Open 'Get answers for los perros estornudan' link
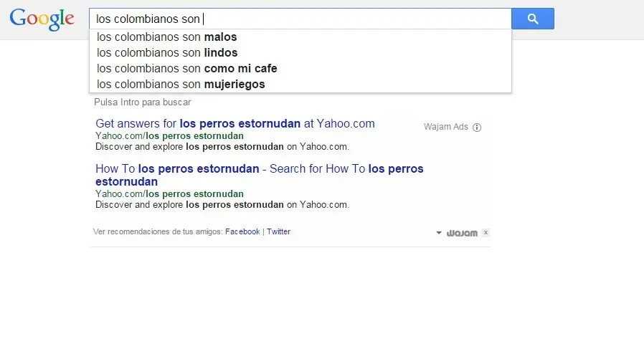 pos(235,124)
